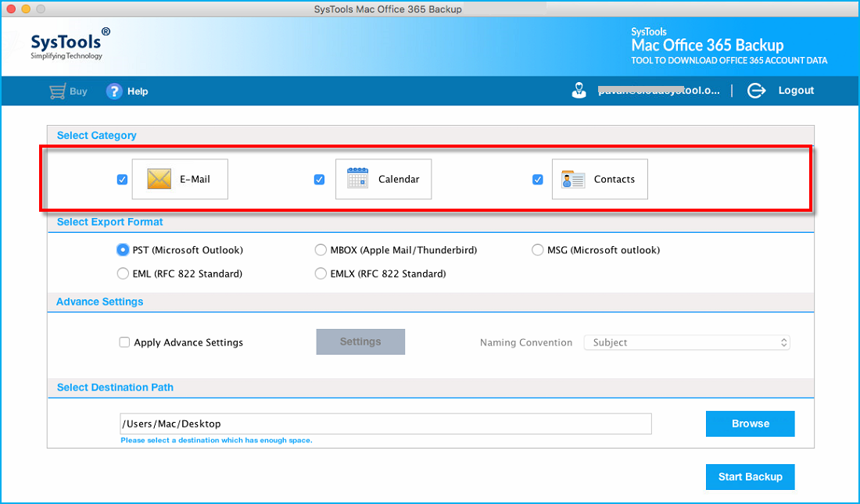
Task: Click the Browse button
Action: (x=751, y=424)
